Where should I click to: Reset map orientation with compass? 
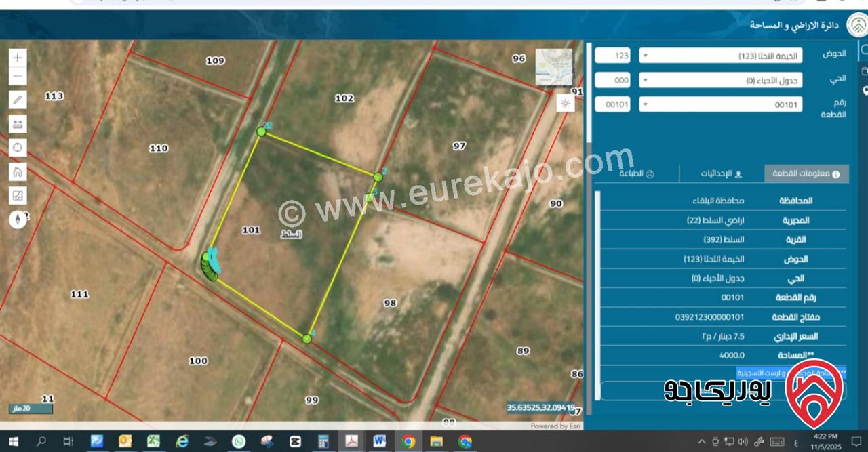[x=18, y=219]
